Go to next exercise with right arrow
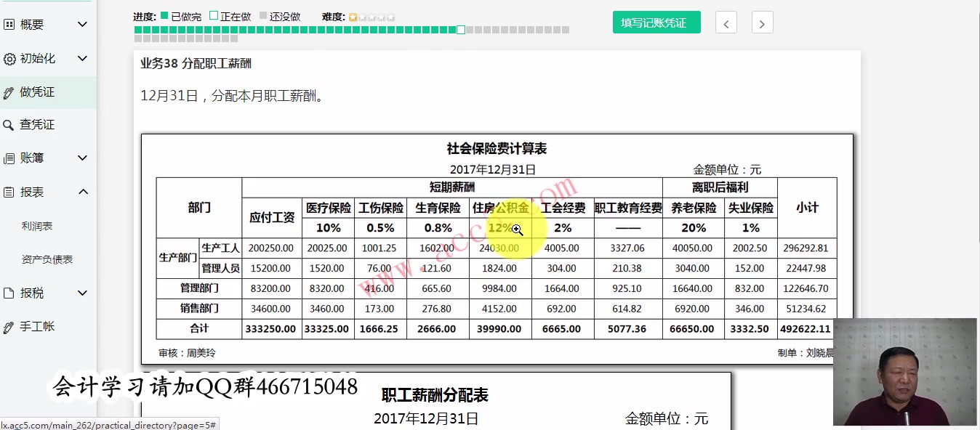 [x=761, y=23]
